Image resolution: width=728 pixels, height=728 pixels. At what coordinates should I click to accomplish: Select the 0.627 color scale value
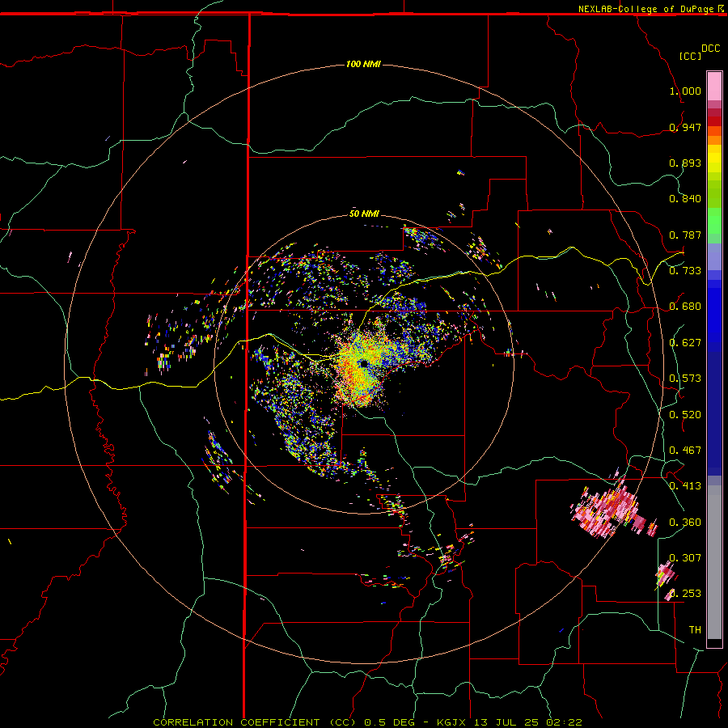pyautogui.click(x=685, y=343)
